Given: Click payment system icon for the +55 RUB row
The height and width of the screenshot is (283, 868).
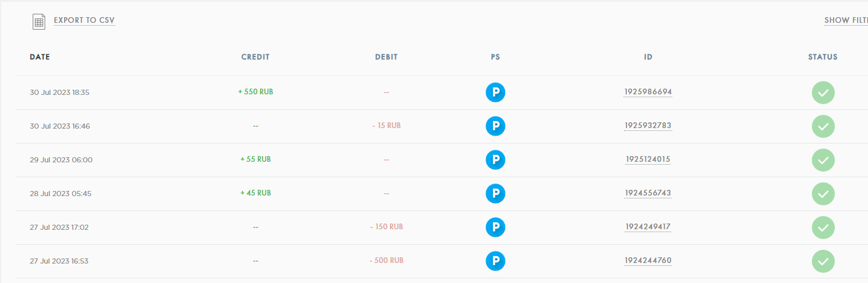Looking at the screenshot, I should (x=495, y=160).
